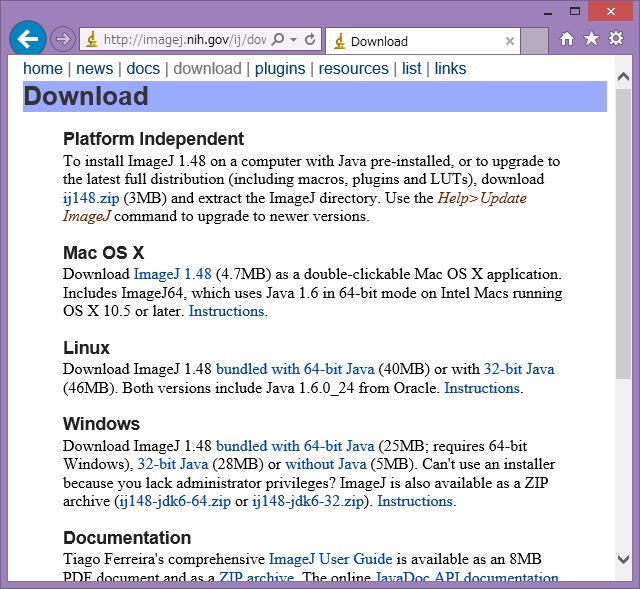Maximize the browser window
Screen dimensions: 640x589
575,11
